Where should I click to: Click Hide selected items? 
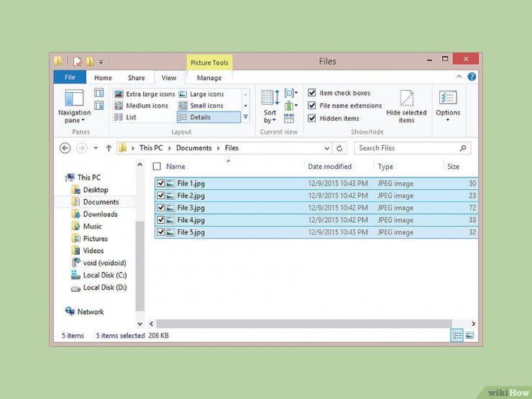(x=406, y=106)
